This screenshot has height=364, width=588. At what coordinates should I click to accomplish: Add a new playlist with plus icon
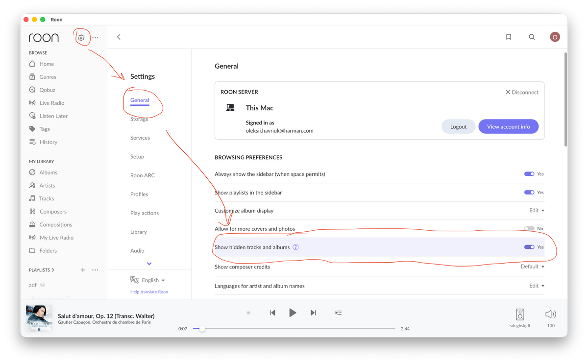point(83,270)
